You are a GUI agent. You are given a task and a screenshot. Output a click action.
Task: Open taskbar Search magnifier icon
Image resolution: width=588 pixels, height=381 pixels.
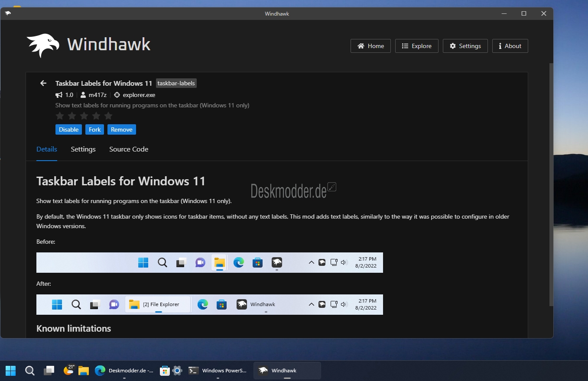point(30,371)
